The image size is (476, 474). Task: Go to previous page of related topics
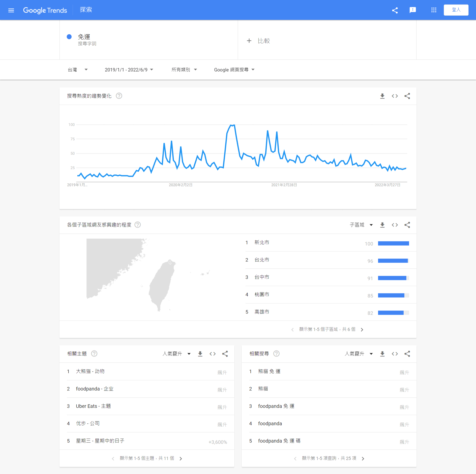(113, 459)
